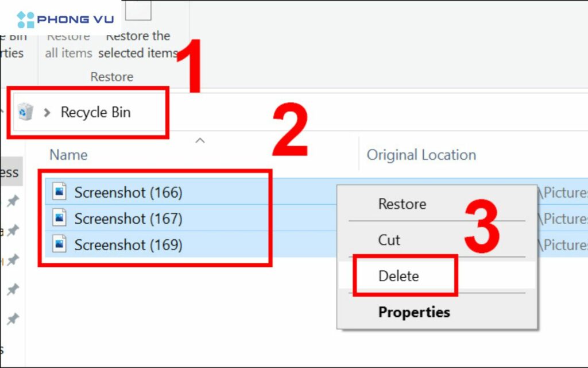The width and height of the screenshot is (588, 368).
Task: Choose Delete in the context menu
Action: point(399,276)
